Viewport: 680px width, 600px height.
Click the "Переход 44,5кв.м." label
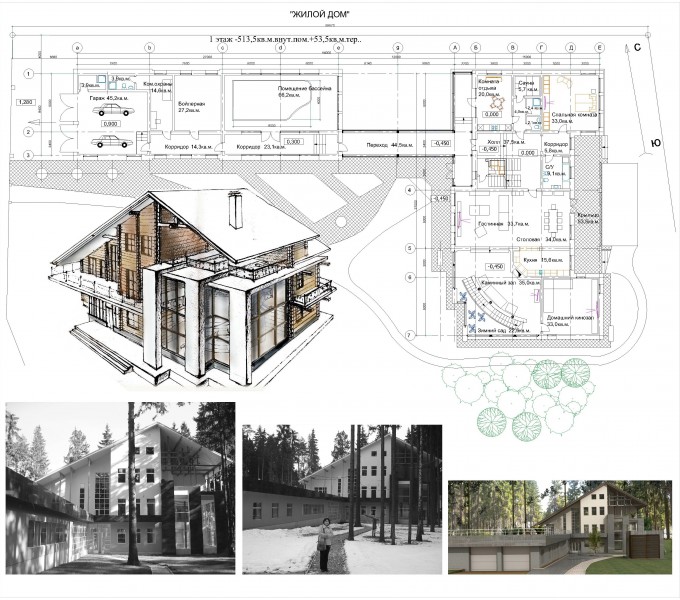[389, 145]
